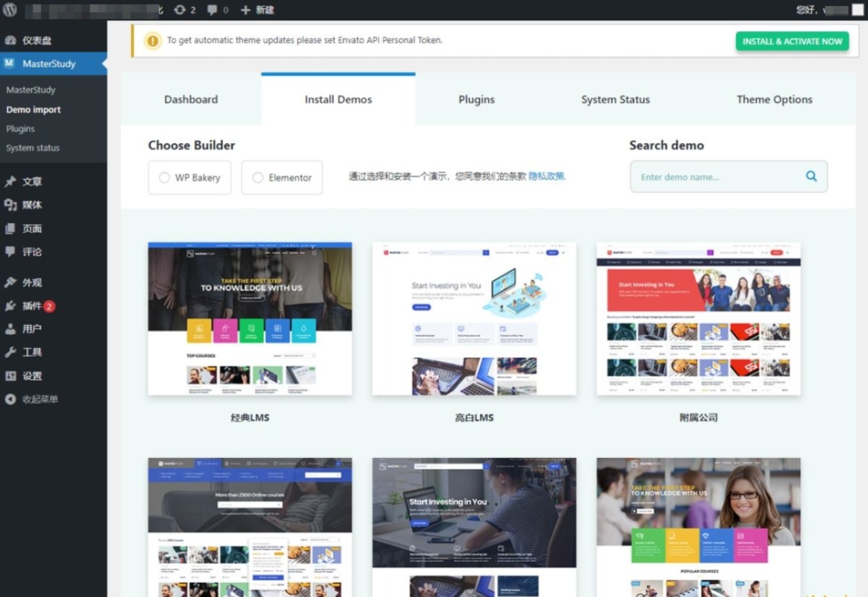This screenshot has height=597, width=868.
Task: Click the 用户 users icon in sidebar
Action: pos(10,329)
